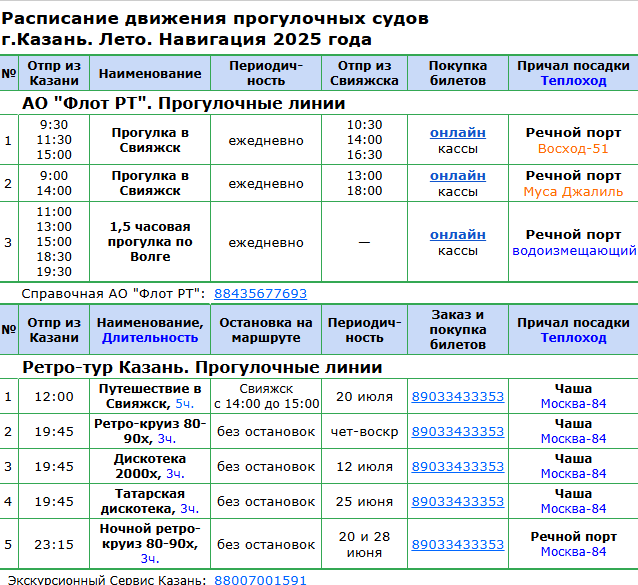Select departure time 9:30 in first row
This screenshot has width=638, height=585.
54,125
